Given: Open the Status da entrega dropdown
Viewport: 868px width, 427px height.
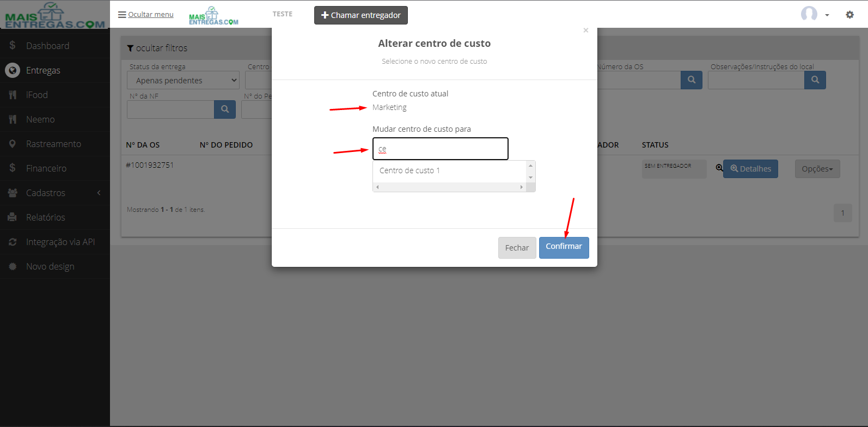Looking at the screenshot, I should [183, 80].
